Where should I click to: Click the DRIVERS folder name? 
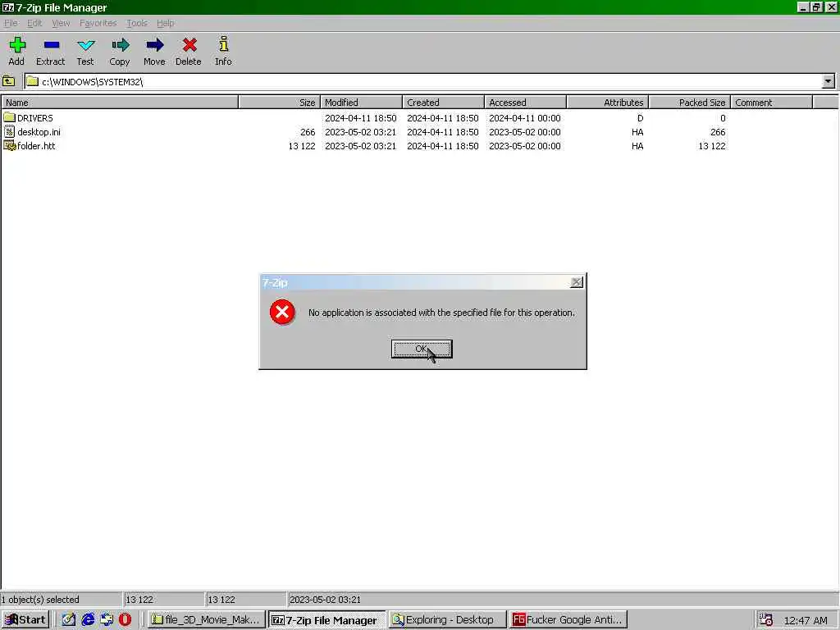[34, 118]
